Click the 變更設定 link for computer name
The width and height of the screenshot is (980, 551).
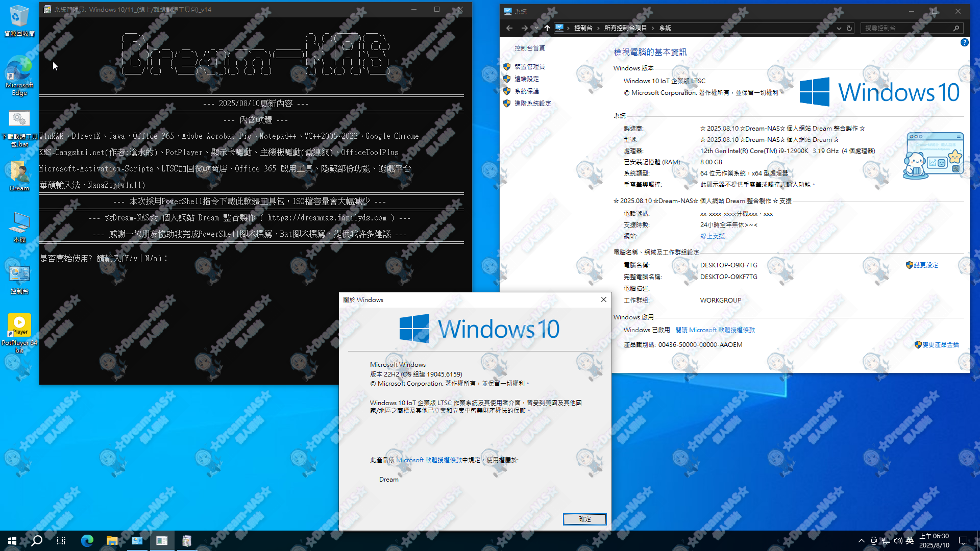925,265
